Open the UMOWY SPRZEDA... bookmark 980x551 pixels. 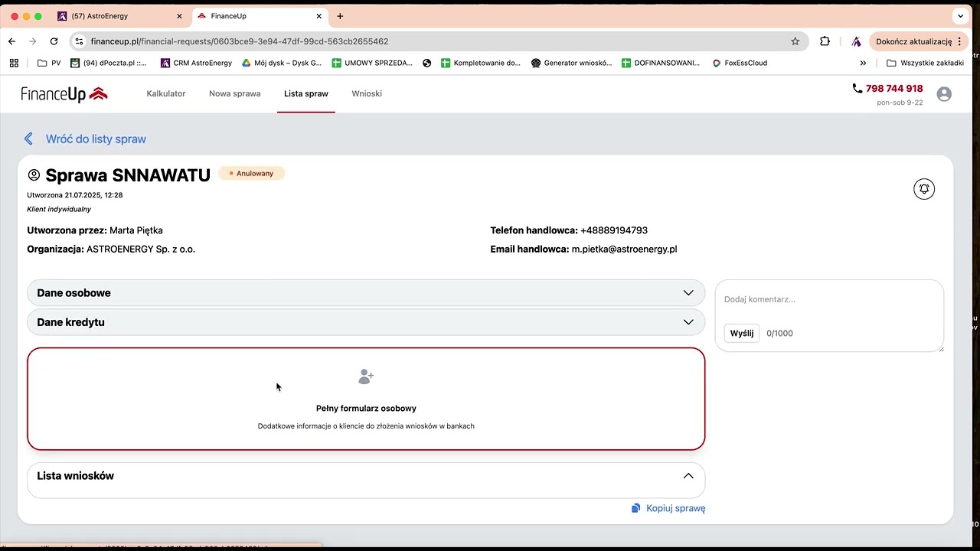tap(372, 63)
